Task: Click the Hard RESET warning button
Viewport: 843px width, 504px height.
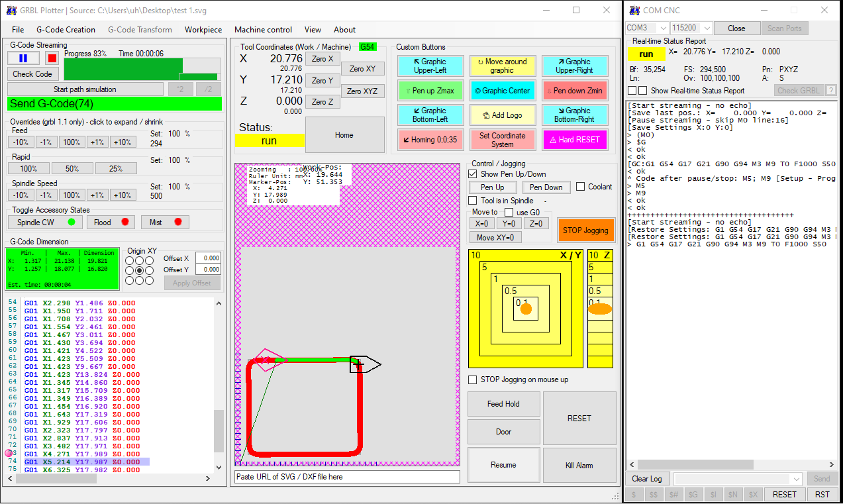Action: click(x=574, y=140)
